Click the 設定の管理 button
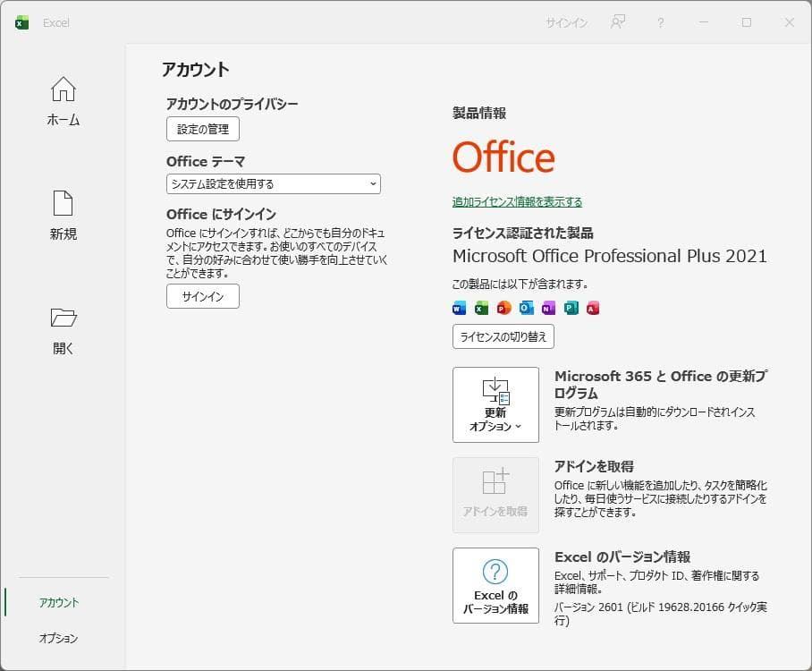Screen dimensions: 812x671 click(x=202, y=129)
